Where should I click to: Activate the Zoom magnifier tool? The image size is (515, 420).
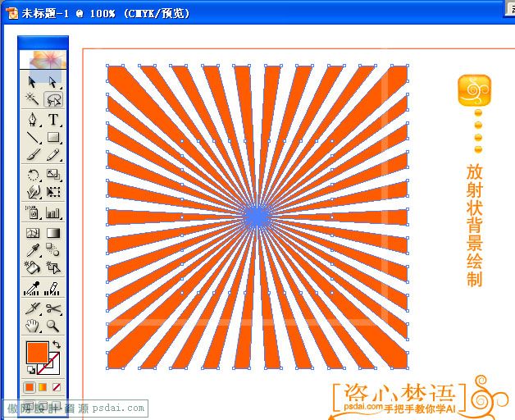click(x=53, y=326)
